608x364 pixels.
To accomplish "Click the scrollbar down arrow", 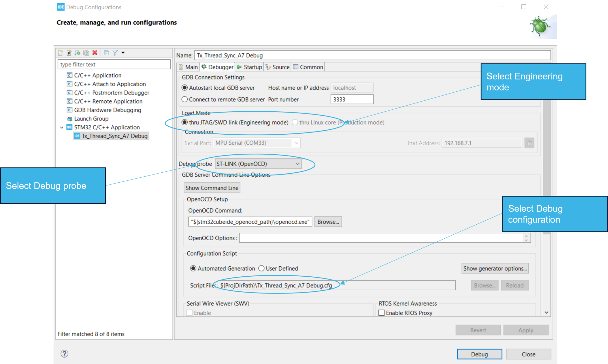I will (546, 312).
